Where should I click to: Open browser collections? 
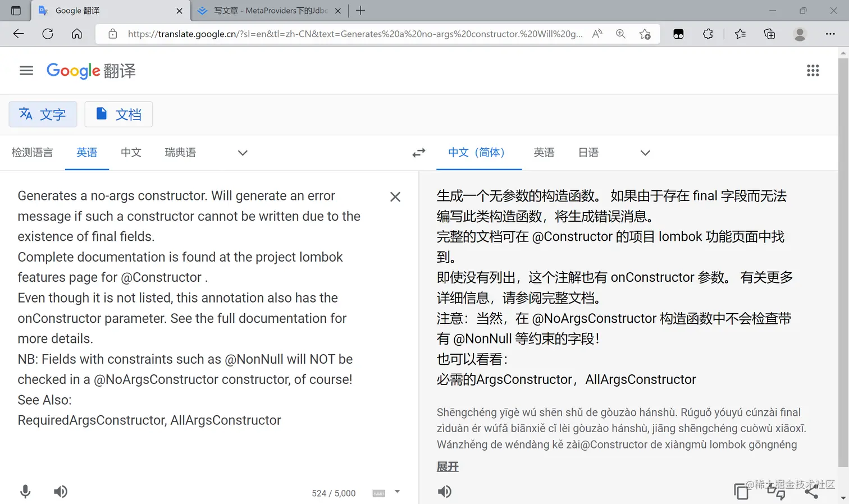770,34
